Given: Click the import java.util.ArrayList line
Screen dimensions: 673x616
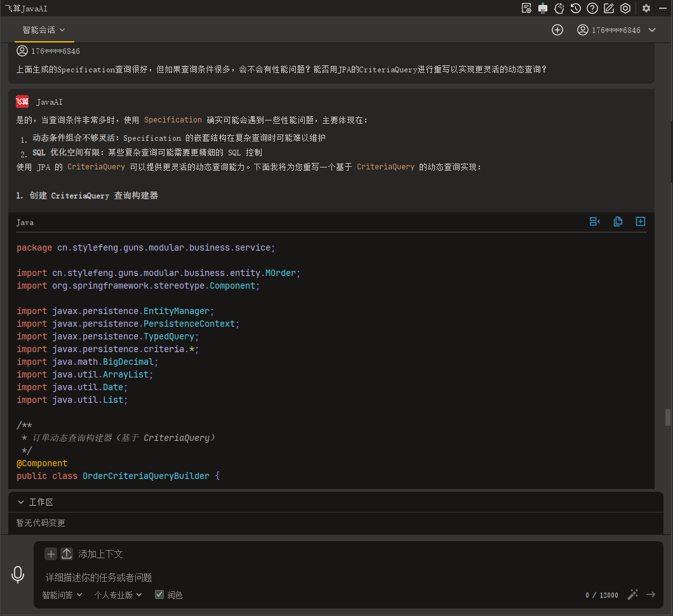Looking at the screenshot, I should 85,374.
